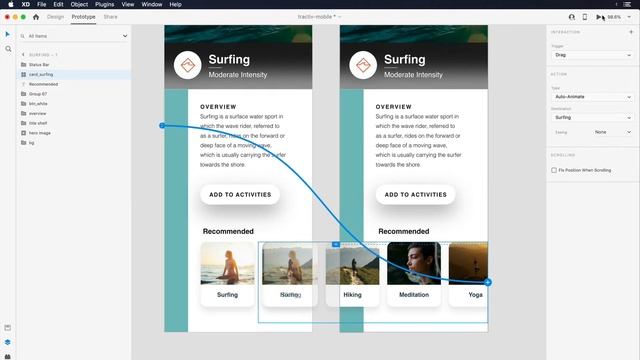The image size is (640, 360).
Task: Select the Select arrow tool
Action: [x=7, y=34]
